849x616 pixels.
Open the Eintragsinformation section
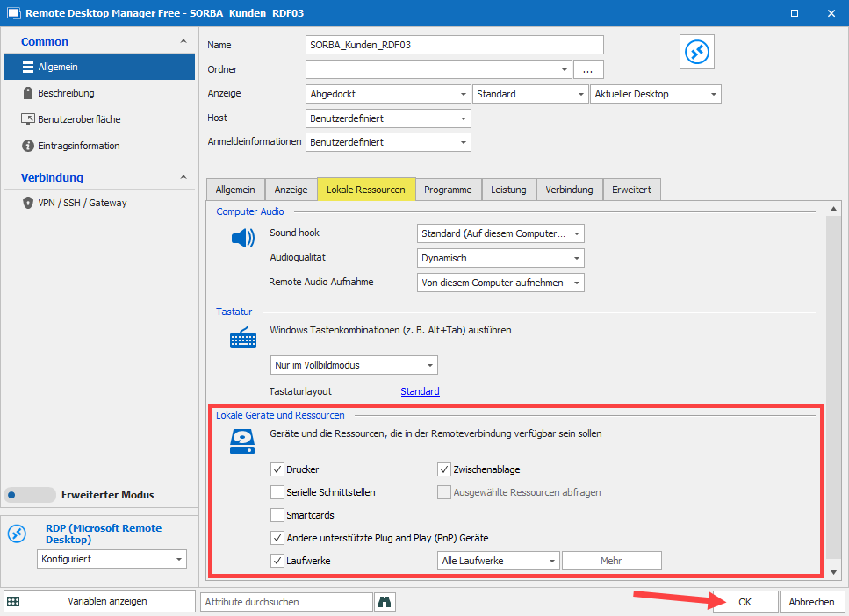[x=78, y=146]
